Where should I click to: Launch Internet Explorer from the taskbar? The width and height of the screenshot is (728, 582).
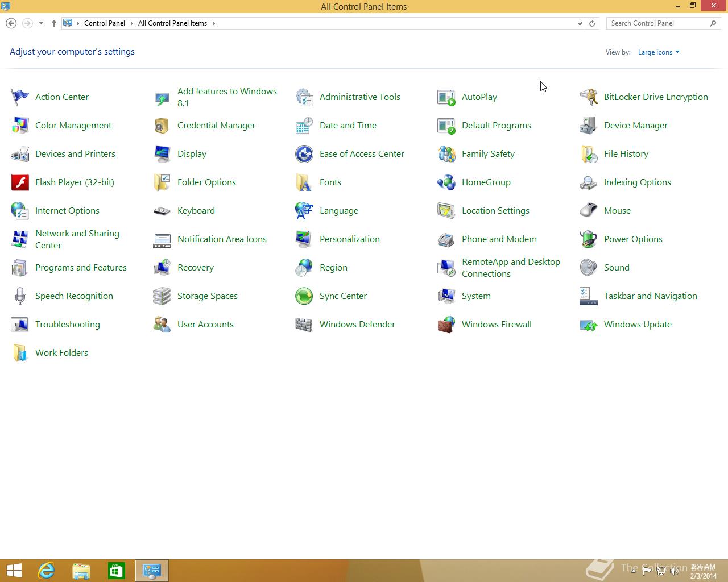click(x=46, y=571)
